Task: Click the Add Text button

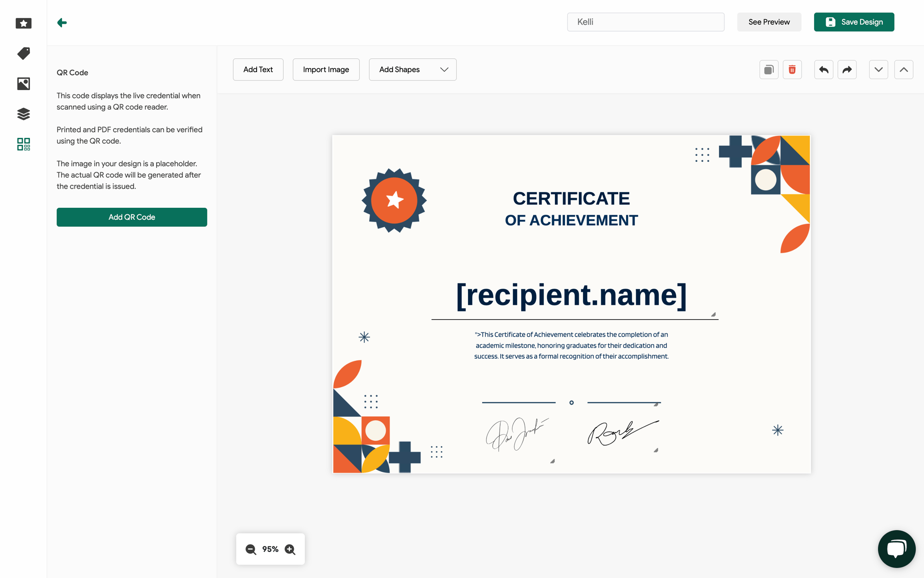Action: point(258,69)
